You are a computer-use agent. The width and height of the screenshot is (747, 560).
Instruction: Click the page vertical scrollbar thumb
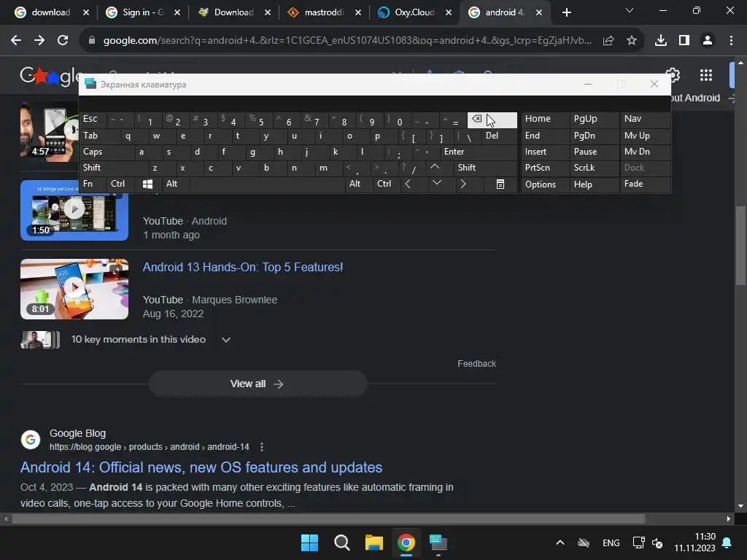click(x=740, y=245)
